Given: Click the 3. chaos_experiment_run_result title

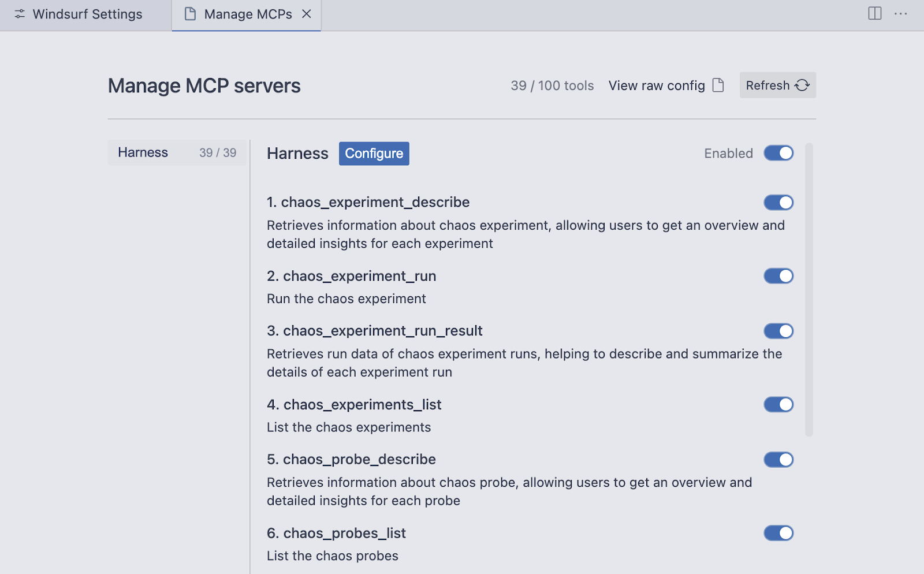Looking at the screenshot, I should click(374, 331).
